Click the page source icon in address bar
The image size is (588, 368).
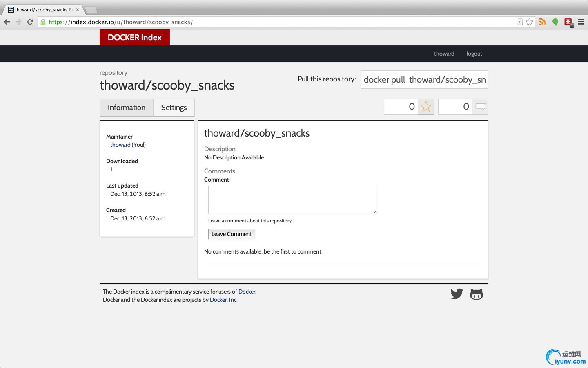pyautogui.click(x=520, y=22)
